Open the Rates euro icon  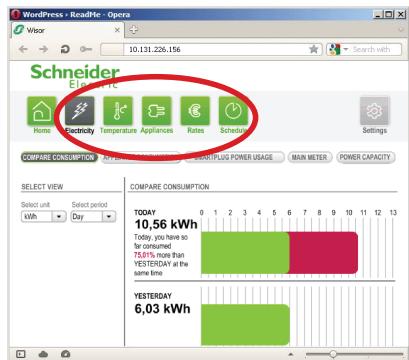click(195, 111)
